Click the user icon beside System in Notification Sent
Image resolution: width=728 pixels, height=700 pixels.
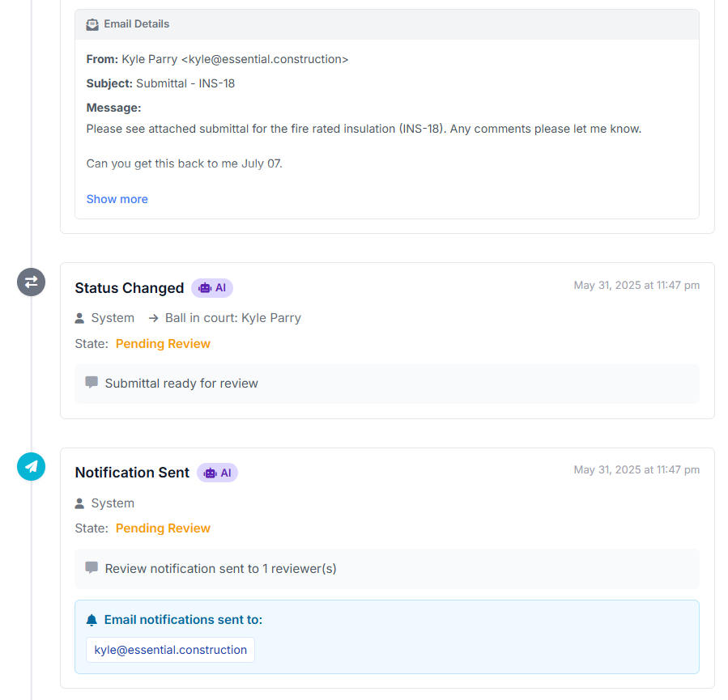click(79, 503)
